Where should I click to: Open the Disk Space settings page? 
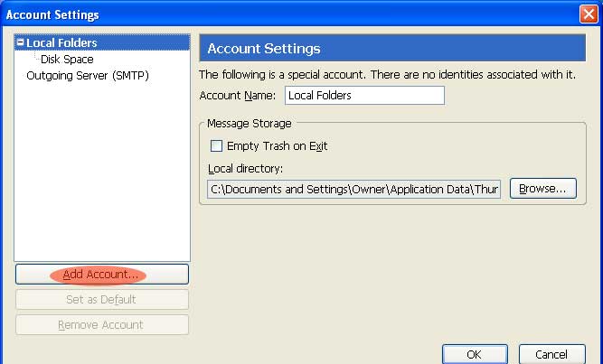tap(67, 59)
